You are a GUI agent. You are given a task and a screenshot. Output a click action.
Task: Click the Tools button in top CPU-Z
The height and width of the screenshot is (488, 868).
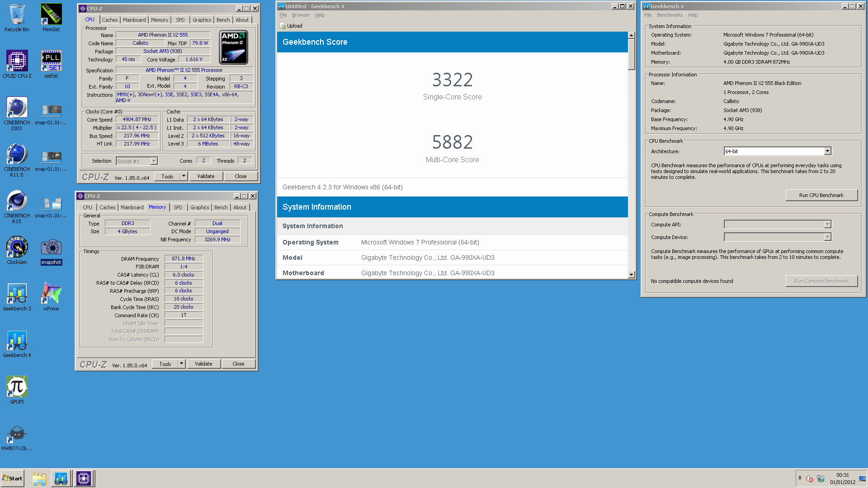pos(167,176)
